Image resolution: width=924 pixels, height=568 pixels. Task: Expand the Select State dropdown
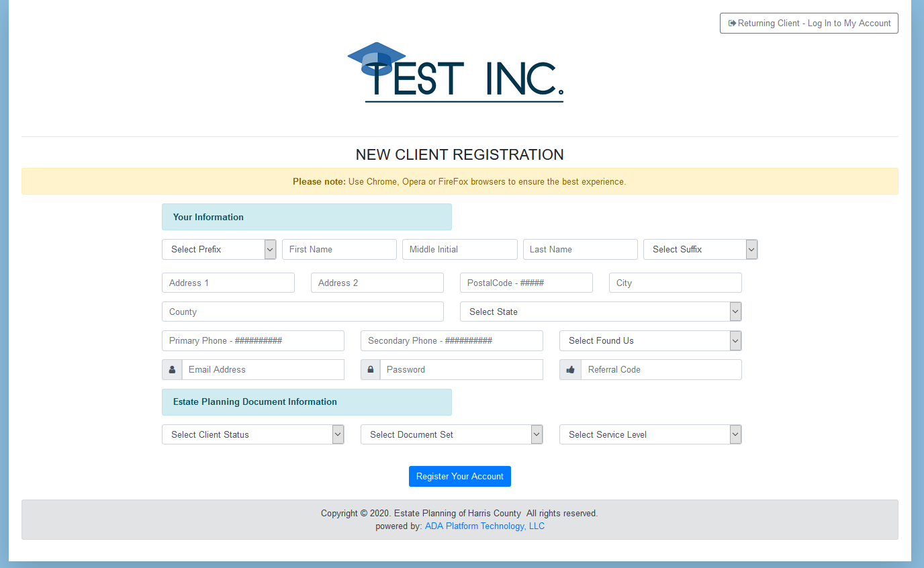[600, 312]
